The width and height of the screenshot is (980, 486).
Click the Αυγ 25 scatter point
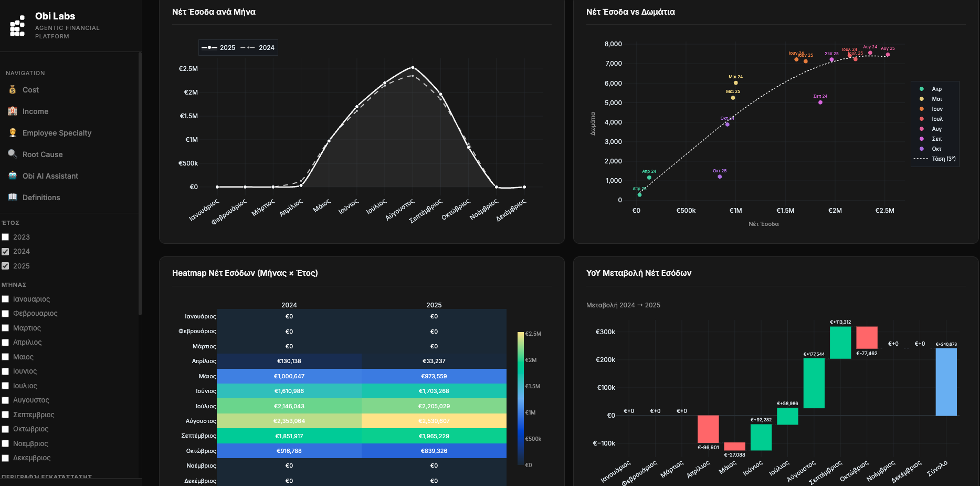tap(888, 55)
